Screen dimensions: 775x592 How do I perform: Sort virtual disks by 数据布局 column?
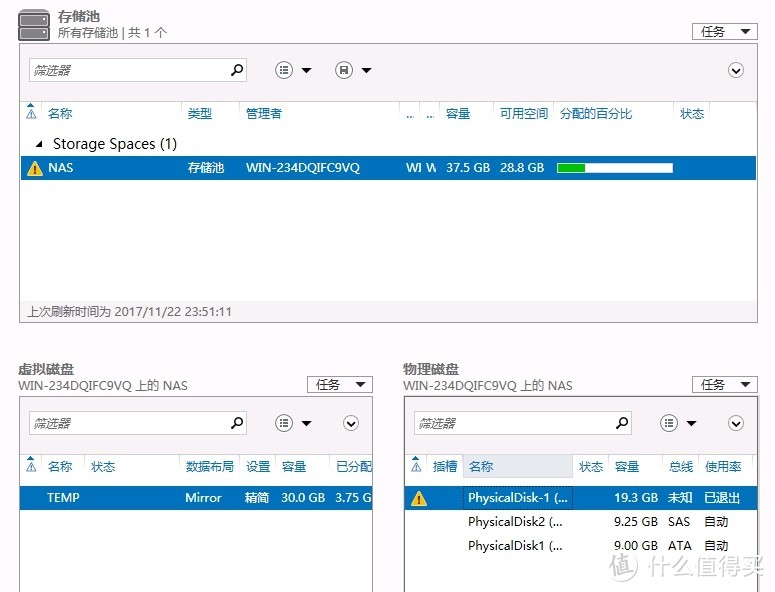click(210, 466)
